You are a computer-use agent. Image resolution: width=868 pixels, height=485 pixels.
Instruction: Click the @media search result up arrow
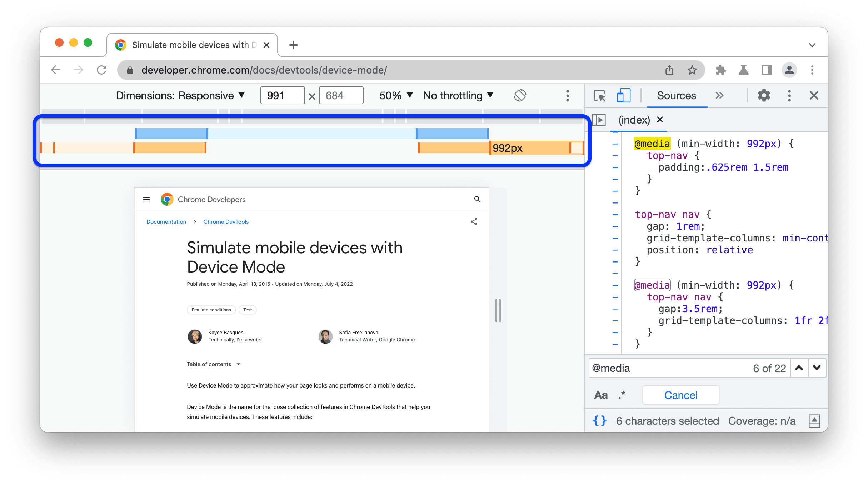click(x=799, y=367)
